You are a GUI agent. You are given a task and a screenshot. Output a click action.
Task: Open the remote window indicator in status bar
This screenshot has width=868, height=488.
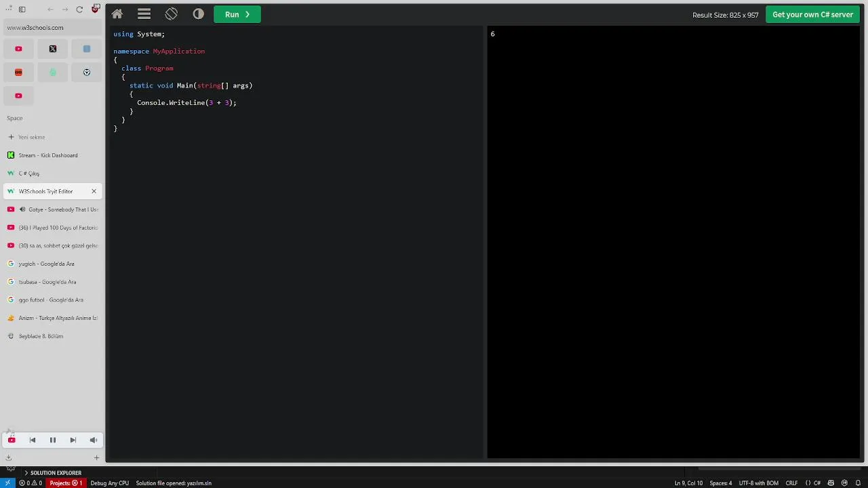coord(7,483)
